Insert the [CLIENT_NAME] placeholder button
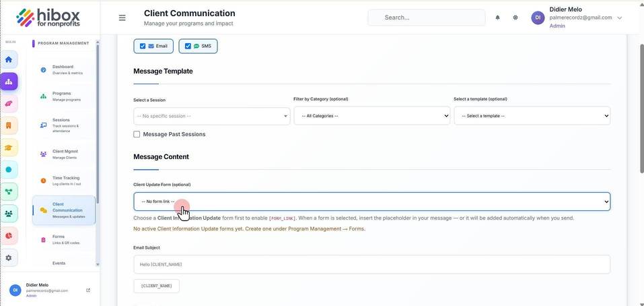The image size is (644, 306). coord(157,286)
